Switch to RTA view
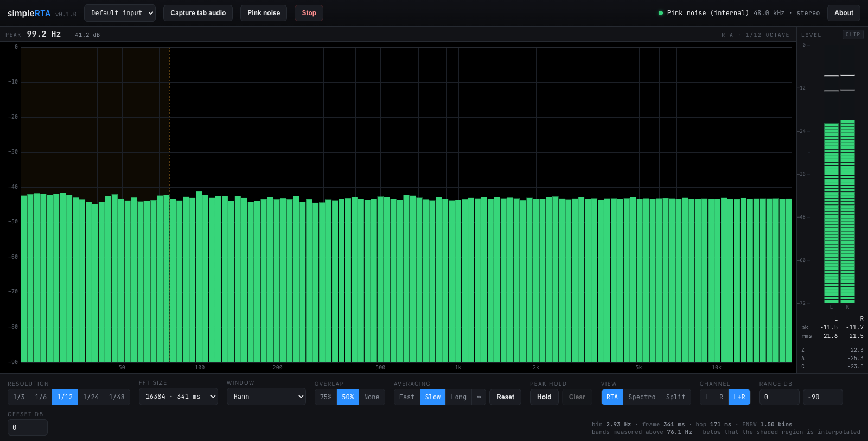The height and width of the screenshot is (441, 868). coord(612,397)
